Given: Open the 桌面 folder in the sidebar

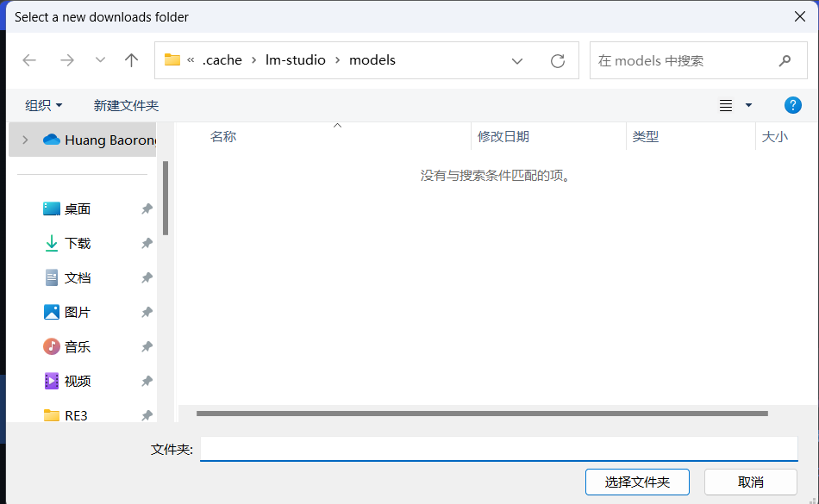Looking at the screenshot, I should point(73,208).
